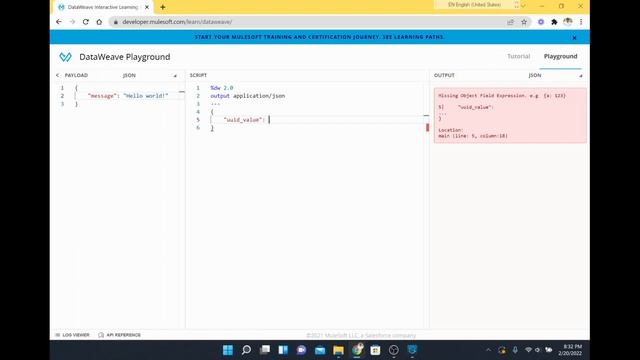Switch to the Tutorial tab

tap(518, 56)
